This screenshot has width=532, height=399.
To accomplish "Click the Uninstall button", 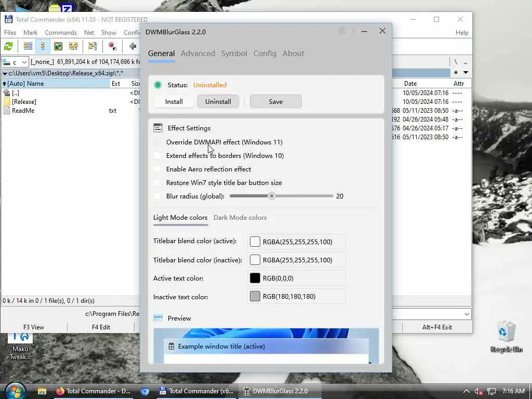I will (218, 101).
